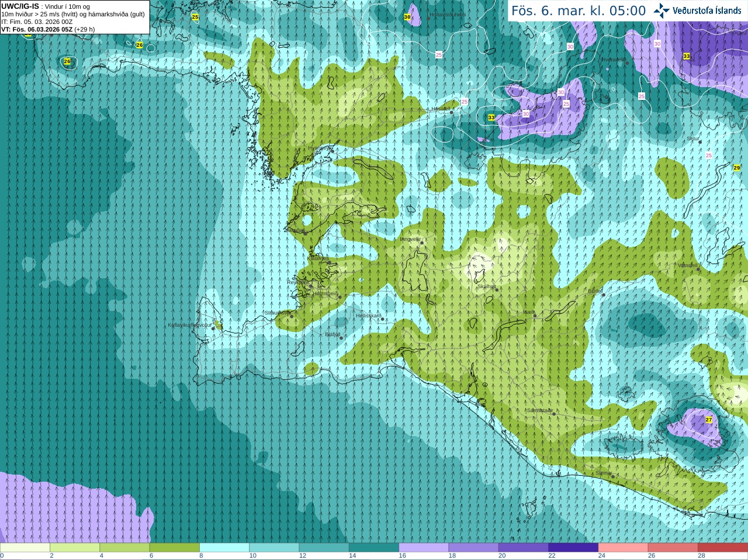Image resolution: width=748 pixels, height=560 pixels.
Task: Select the Húsafell station label
Action: (x=441, y=109)
